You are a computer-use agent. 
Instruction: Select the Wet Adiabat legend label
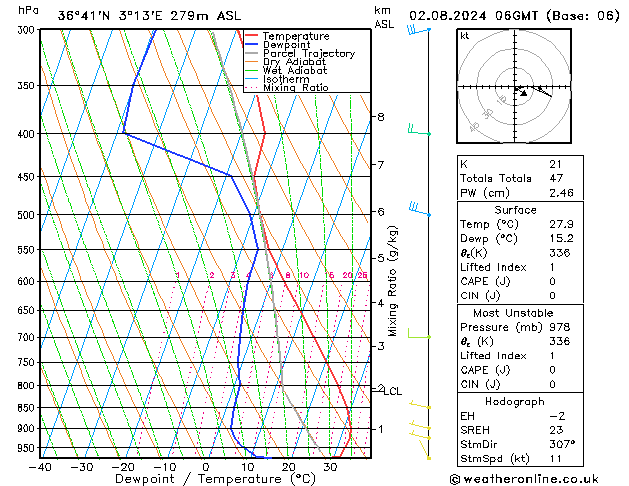point(295,70)
